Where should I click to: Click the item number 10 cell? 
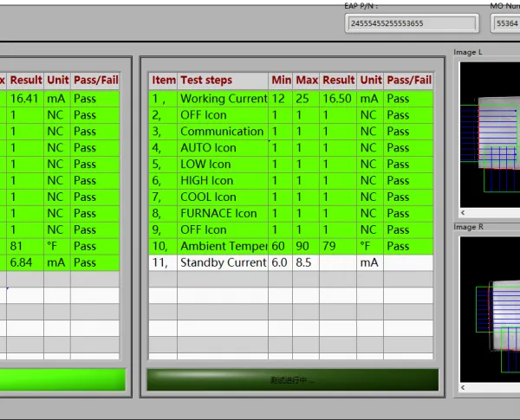163,246
